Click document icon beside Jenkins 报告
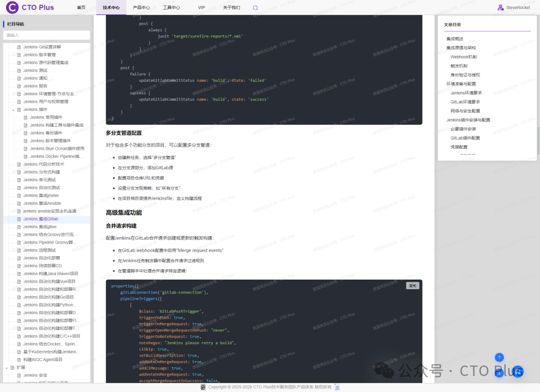The image size is (540, 392). pos(19,86)
